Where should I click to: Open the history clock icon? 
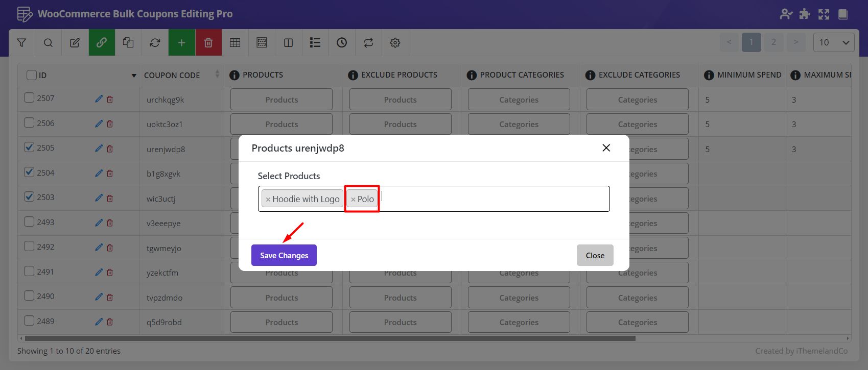[342, 43]
